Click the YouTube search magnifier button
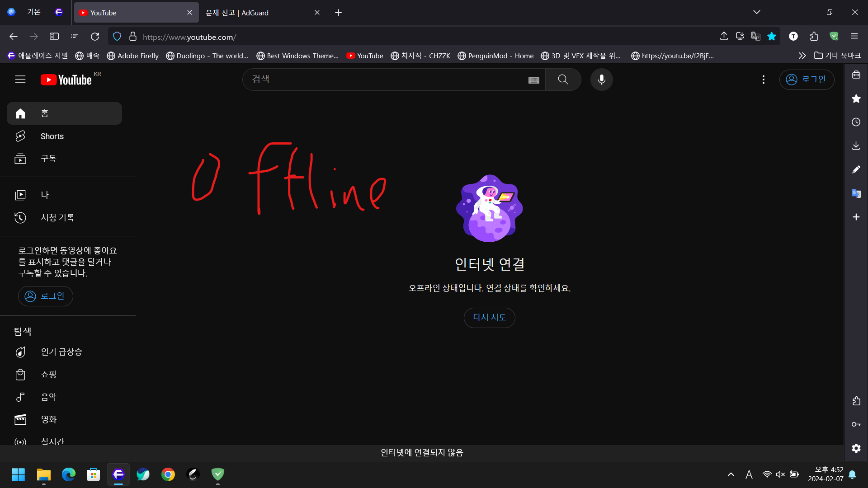868x488 pixels. pos(563,80)
